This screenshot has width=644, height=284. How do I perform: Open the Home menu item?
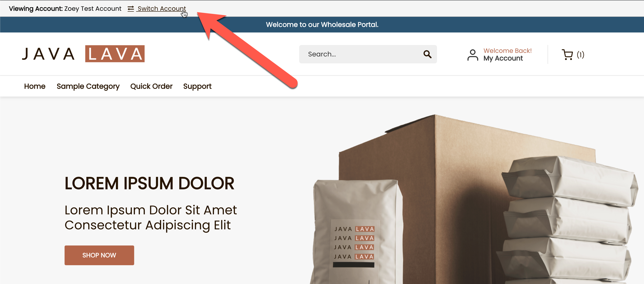click(35, 86)
